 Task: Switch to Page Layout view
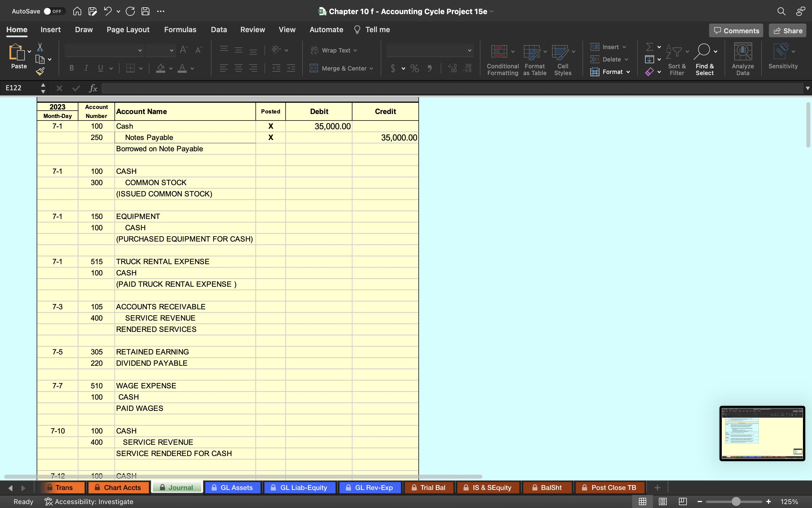[663, 502]
